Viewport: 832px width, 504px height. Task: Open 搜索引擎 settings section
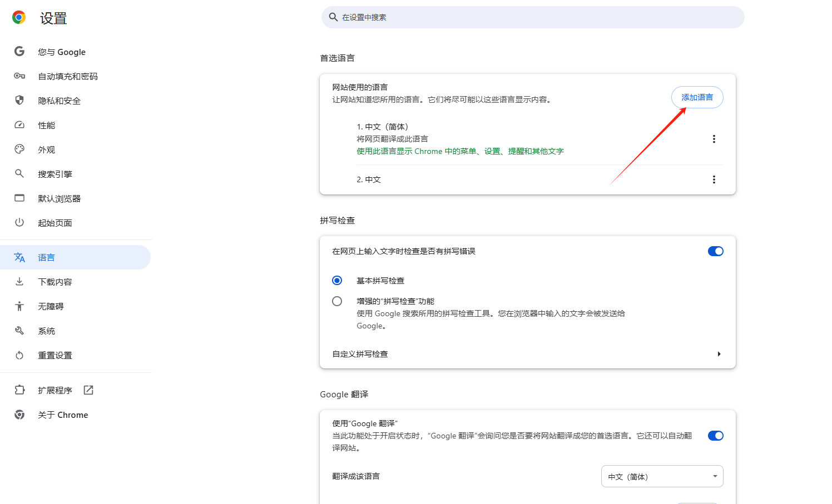(x=75, y=174)
